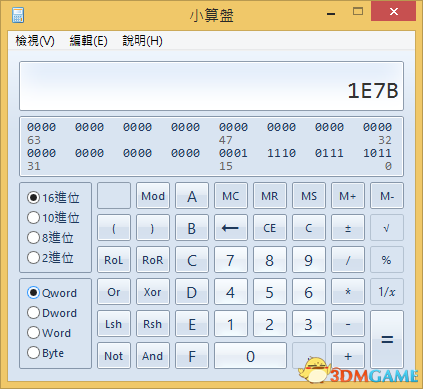The height and width of the screenshot is (389, 423).
Task: Click the backspace arrow key
Action: (x=231, y=228)
